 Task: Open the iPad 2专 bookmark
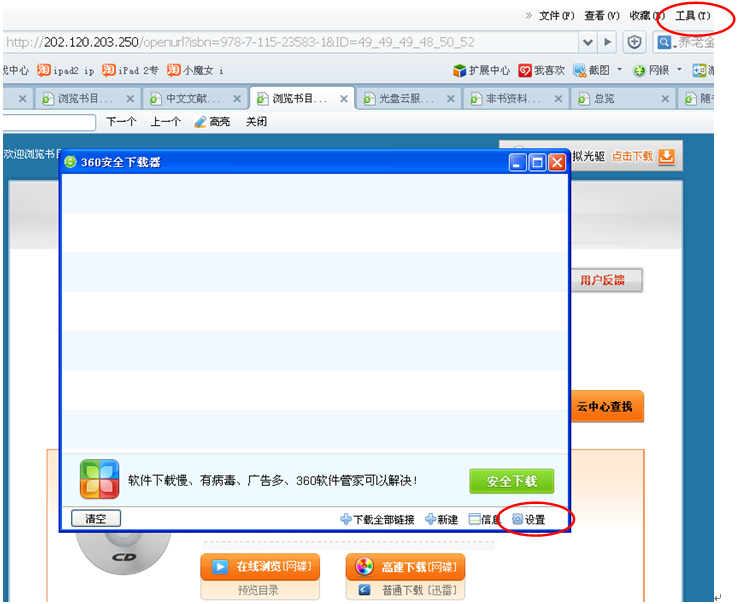pyautogui.click(x=130, y=71)
